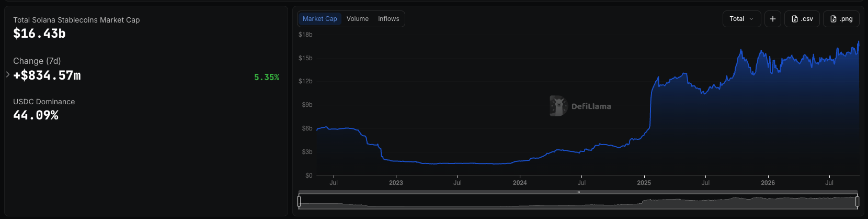Switch to the Volume tab
Screen dimensions: 868x219
[x=358, y=19]
